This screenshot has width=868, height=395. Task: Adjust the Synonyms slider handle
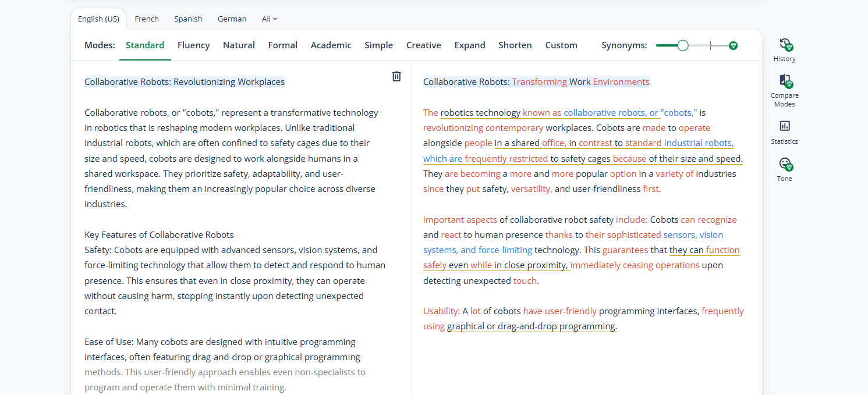pos(682,45)
